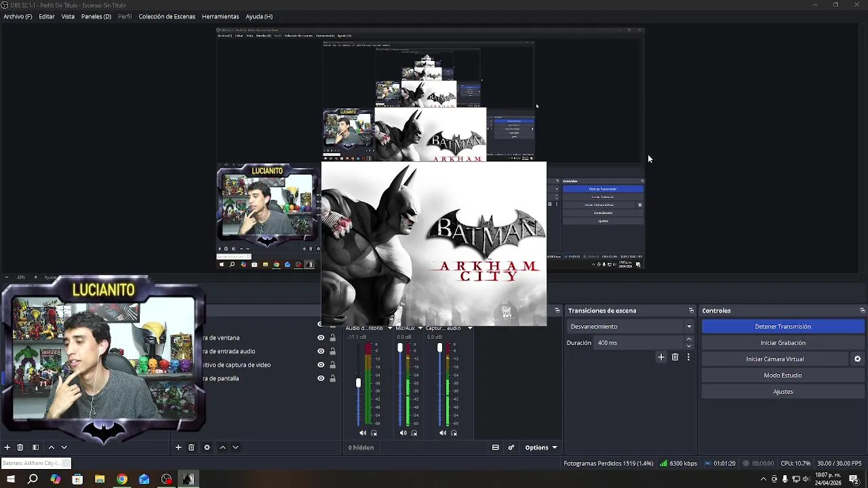Open advanced audio properties gear icon
This screenshot has height=488, width=868.
(x=511, y=447)
